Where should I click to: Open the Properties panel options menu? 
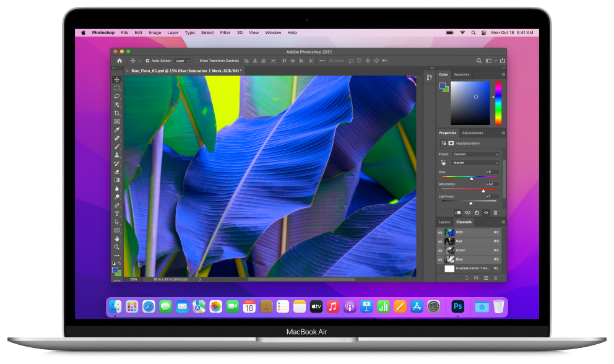[x=503, y=133]
